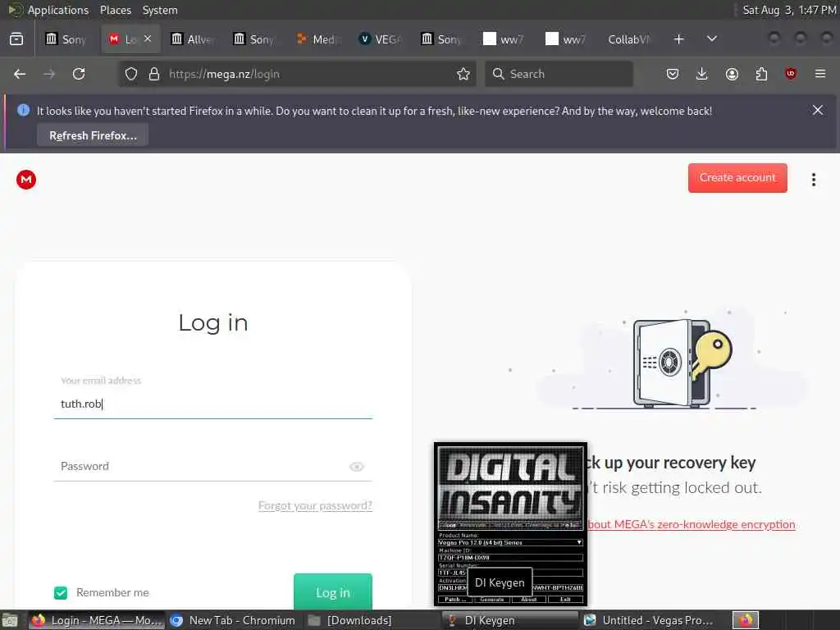Open the clock showing Sat Aug 3

tap(790, 10)
